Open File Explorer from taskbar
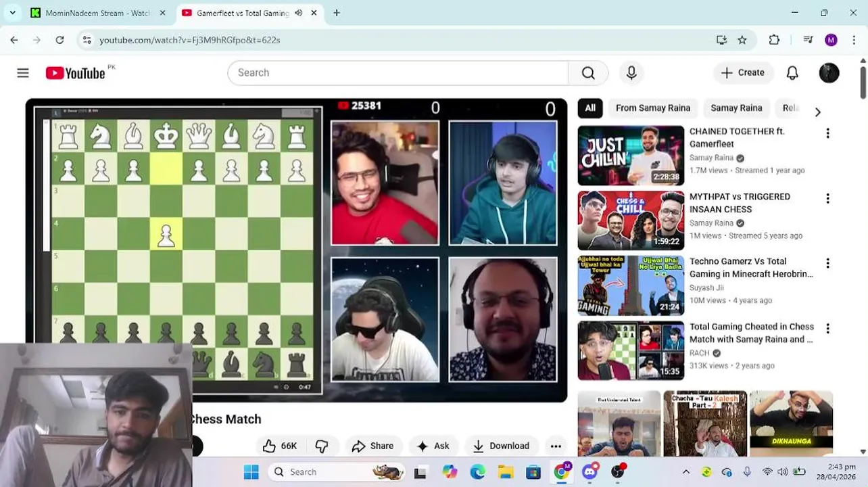 click(505, 472)
